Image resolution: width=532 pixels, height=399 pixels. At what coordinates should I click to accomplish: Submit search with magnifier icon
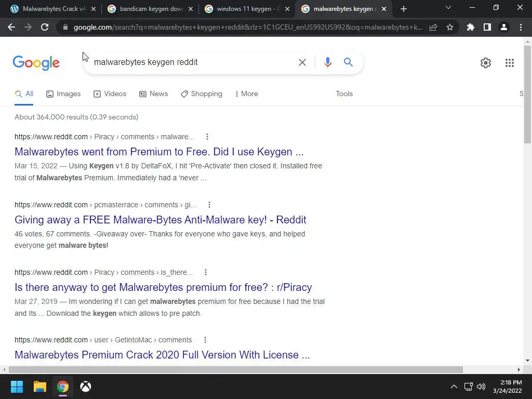click(x=348, y=62)
